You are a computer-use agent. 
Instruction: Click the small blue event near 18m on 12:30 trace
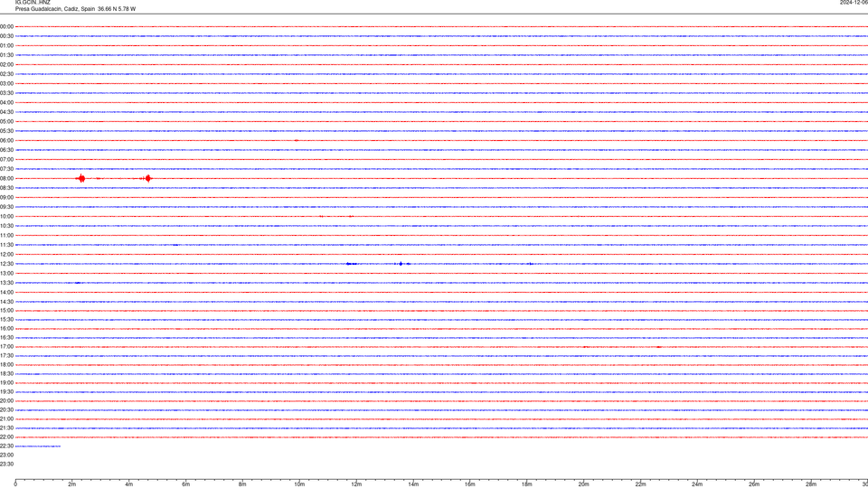(x=530, y=264)
